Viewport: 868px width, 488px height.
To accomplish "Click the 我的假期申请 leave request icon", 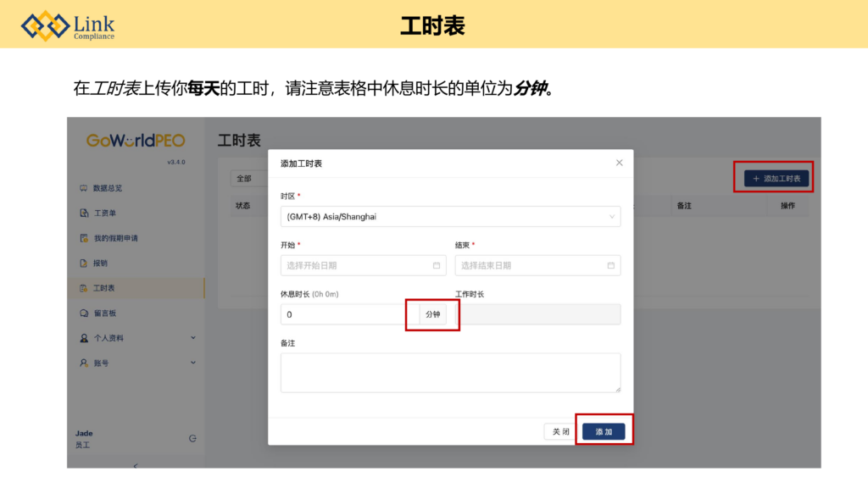I will 84,238.
